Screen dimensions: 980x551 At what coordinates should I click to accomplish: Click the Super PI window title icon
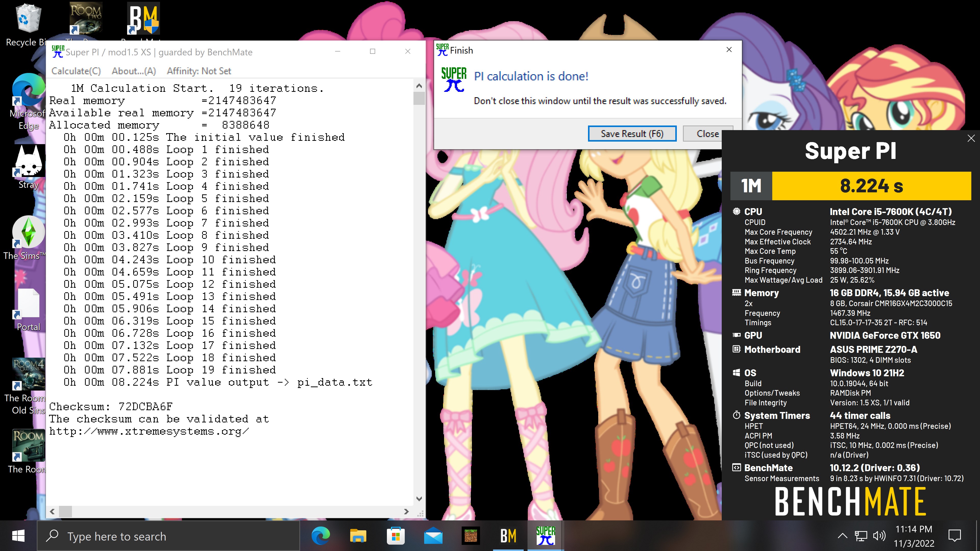57,52
